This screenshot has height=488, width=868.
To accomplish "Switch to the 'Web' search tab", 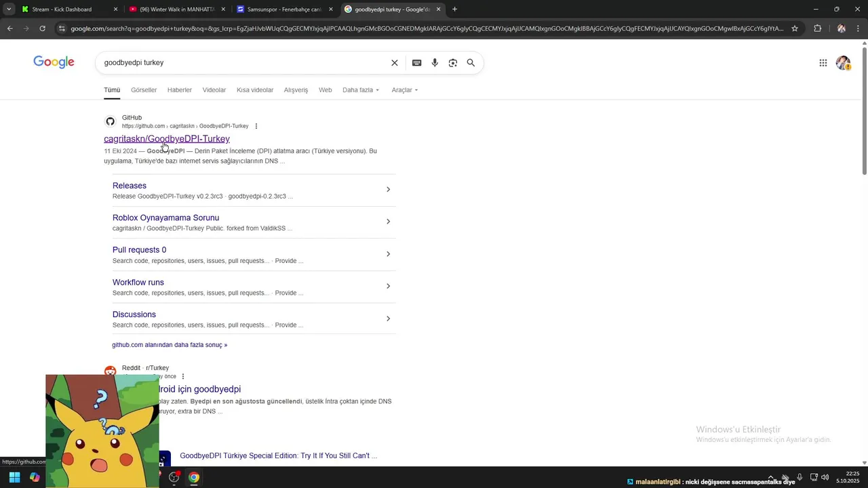I will tap(325, 90).
